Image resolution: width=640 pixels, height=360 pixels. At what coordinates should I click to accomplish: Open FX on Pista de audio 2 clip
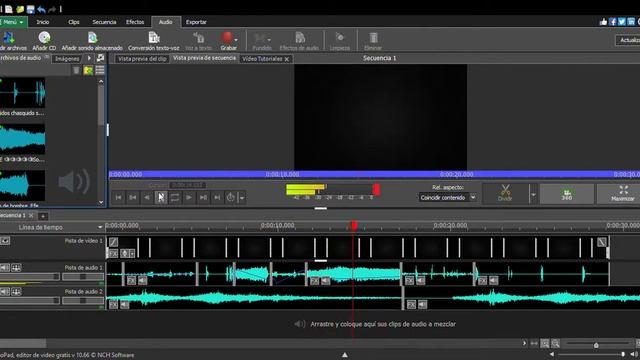(113, 304)
